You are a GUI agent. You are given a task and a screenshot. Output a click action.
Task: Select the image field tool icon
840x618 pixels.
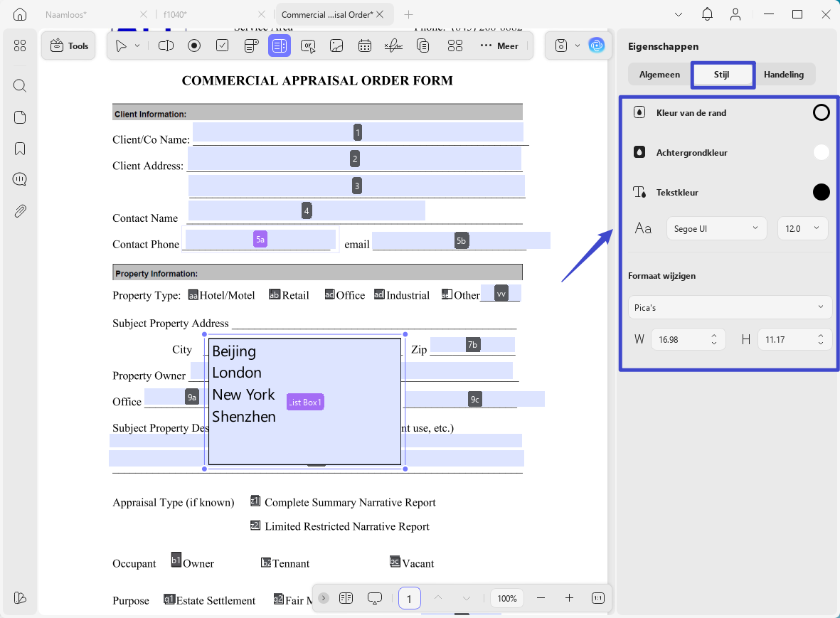pos(336,46)
